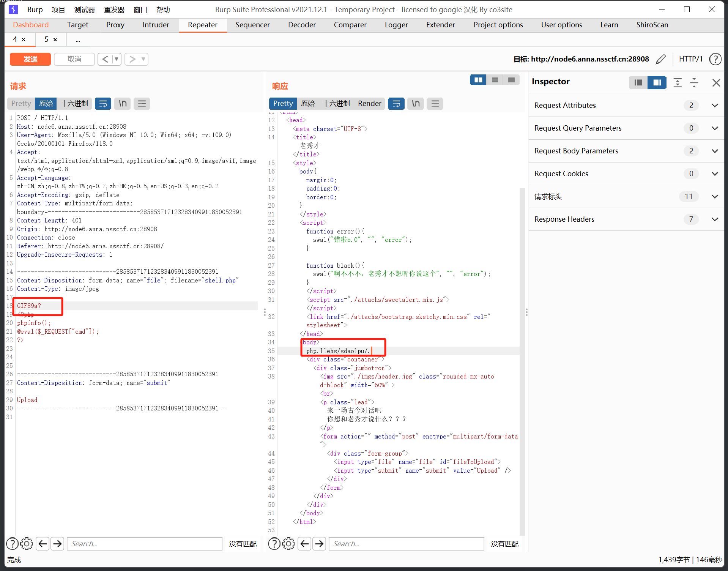Focus the response Search field
The height and width of the screenshot is (571, 728).
coord(407,544)
